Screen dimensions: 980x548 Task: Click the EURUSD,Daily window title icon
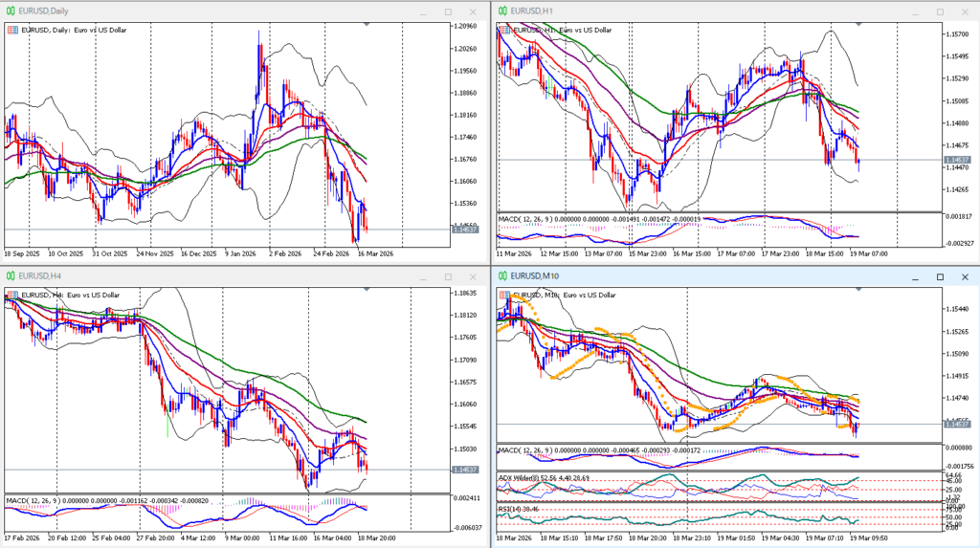point(11,11)
